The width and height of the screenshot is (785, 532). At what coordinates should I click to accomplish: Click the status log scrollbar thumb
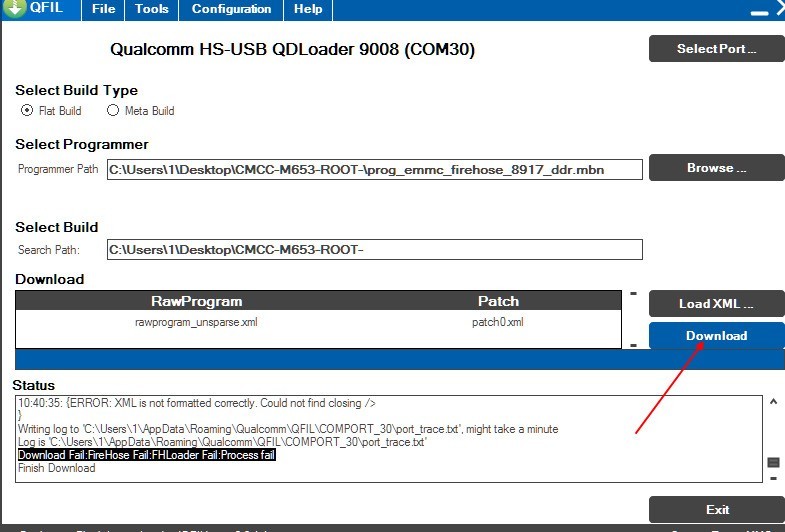(773, 462)
